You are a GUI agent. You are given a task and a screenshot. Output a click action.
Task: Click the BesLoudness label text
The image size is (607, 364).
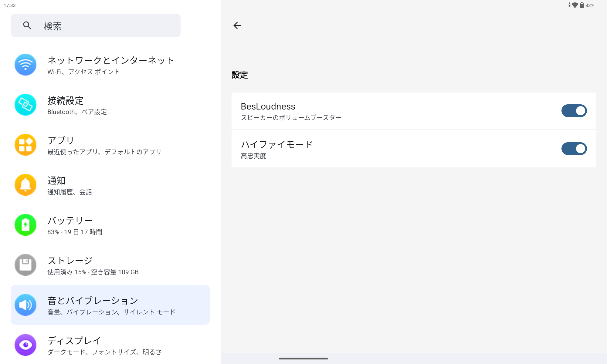pos(268,106)
